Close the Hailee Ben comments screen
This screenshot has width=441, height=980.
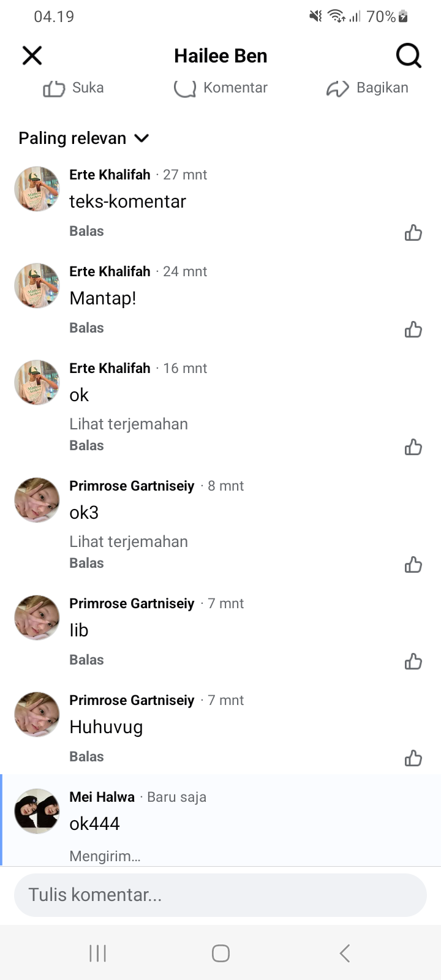pyautogui.click(x=32, y=56)
